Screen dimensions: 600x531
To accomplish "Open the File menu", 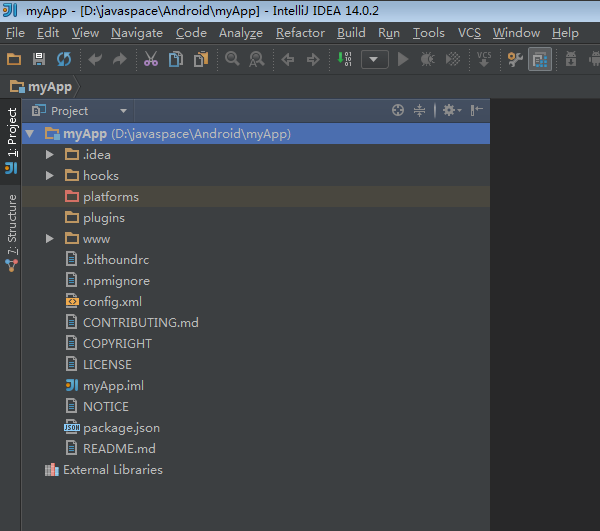I will pos(15,33).
